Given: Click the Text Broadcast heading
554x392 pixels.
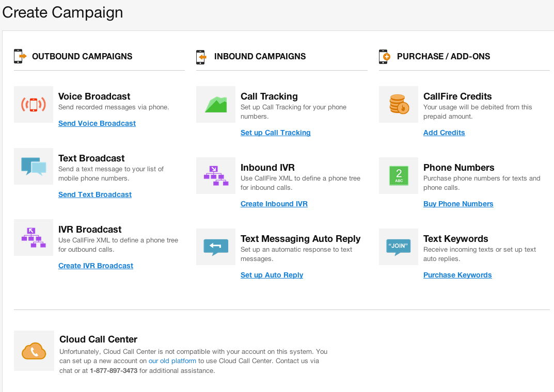Looking at the screenshot, I should (91, 158).
